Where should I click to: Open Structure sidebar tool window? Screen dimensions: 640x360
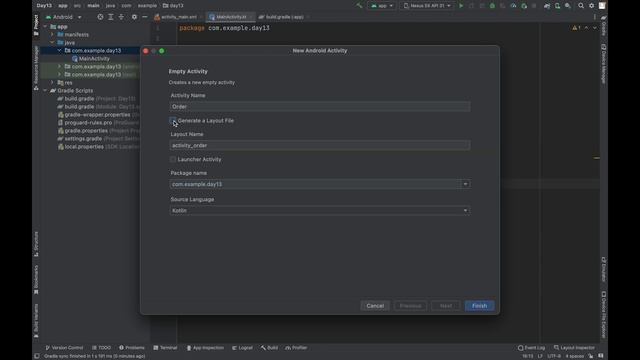[x=36, y=244]
